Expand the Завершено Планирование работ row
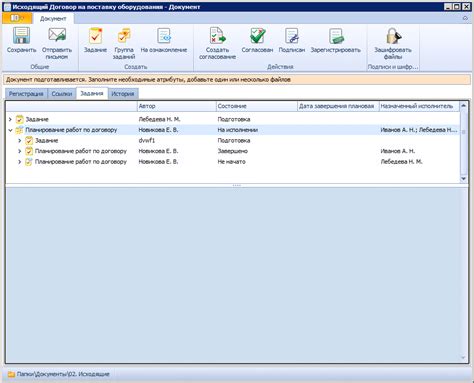This screenshot has height=383, width=474. pyautogui.click(x=20, y=151)
